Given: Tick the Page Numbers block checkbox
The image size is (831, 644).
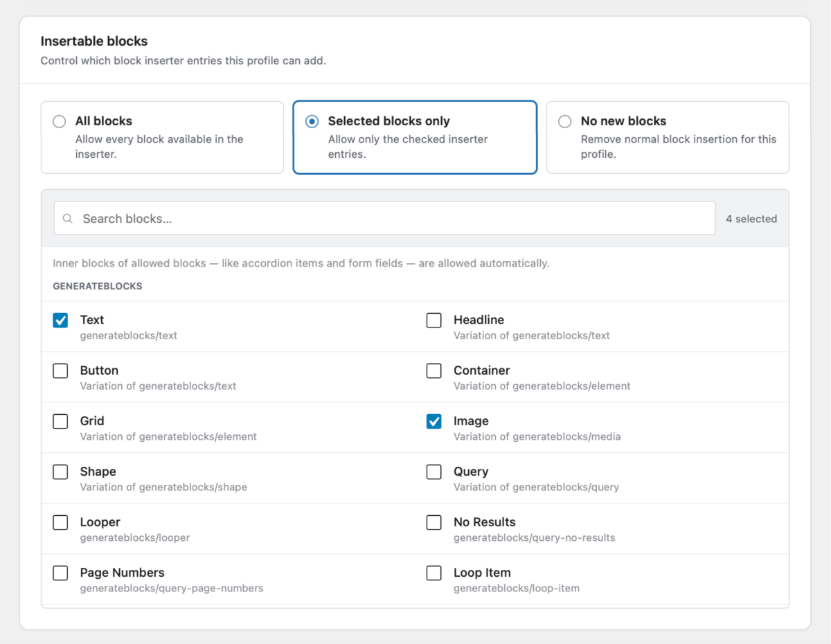Looking at the screenshot, I should [x=60, y=573].
